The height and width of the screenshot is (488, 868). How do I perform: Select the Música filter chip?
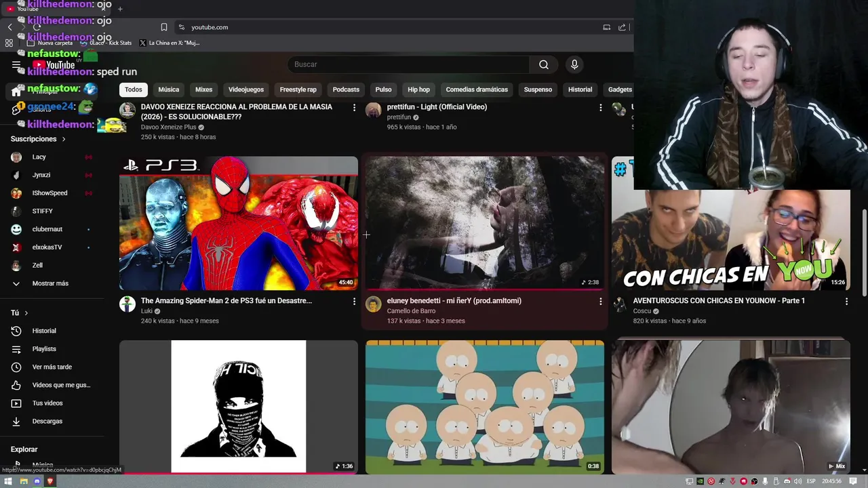pos(169,89)
